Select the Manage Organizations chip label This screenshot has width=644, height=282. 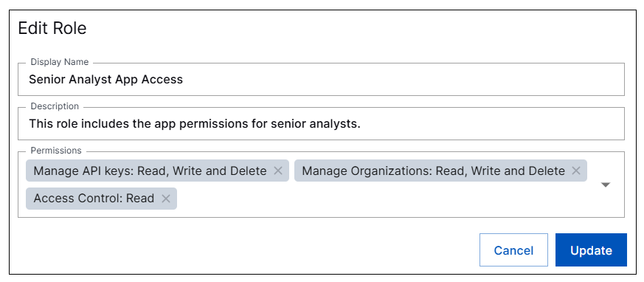pyautogui.click(x=433, y=171)
